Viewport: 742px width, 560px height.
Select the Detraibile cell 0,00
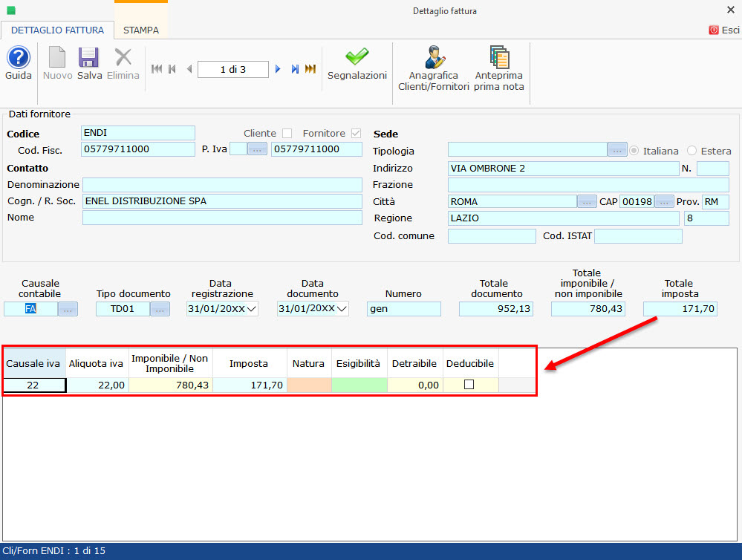click(x=415, y=385)
